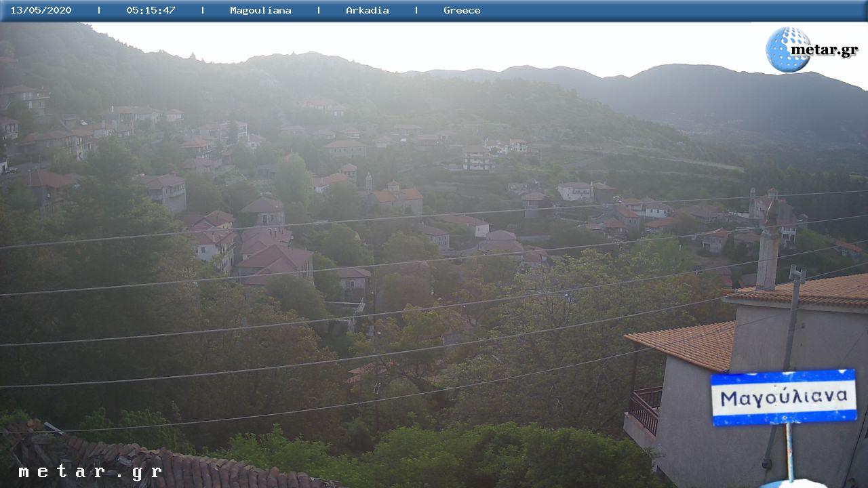868x488 pixels.
Task: Click the Greece country label
Action: [462, 10]
